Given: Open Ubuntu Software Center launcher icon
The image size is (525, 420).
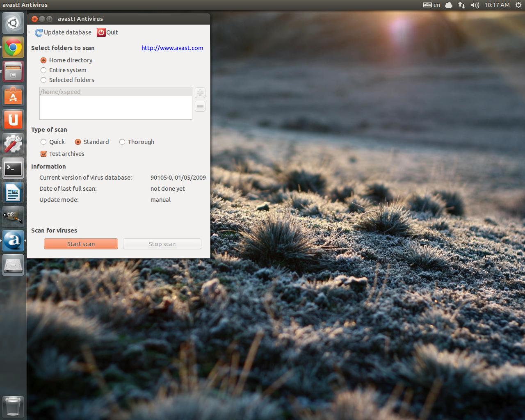Looking at the screenshot, I should (x=13, y=96).
